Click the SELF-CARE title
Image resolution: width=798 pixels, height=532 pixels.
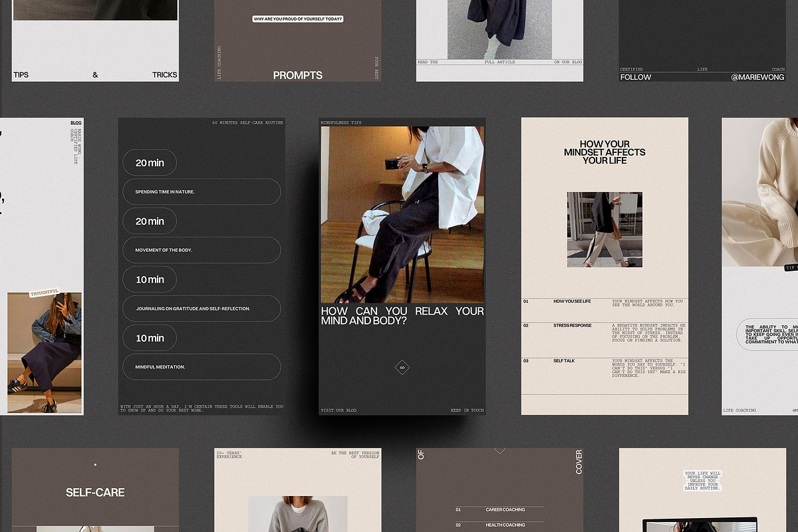[95, 493]
